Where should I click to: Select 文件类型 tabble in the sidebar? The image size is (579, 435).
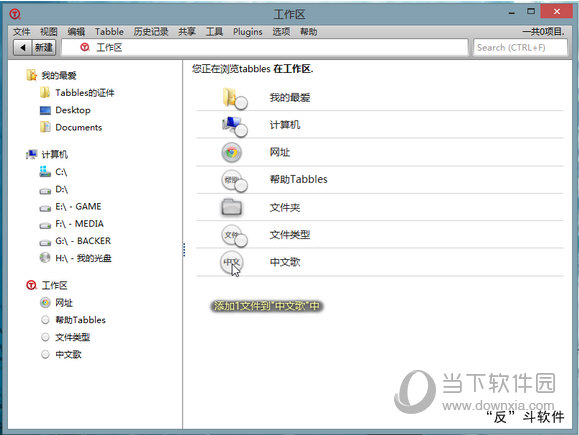click(x=72, y=337)
